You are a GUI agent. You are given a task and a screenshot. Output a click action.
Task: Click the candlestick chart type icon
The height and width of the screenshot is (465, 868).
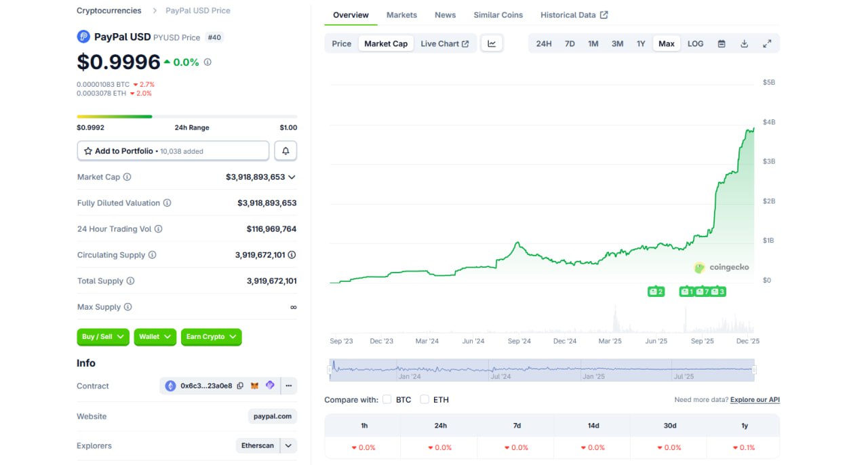point(492,43)
